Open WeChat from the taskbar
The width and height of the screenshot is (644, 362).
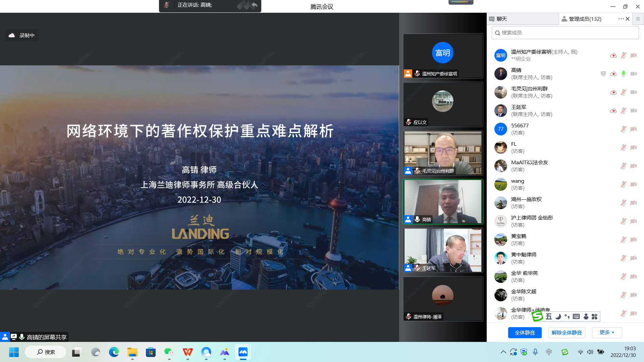(x=169, y=352)
